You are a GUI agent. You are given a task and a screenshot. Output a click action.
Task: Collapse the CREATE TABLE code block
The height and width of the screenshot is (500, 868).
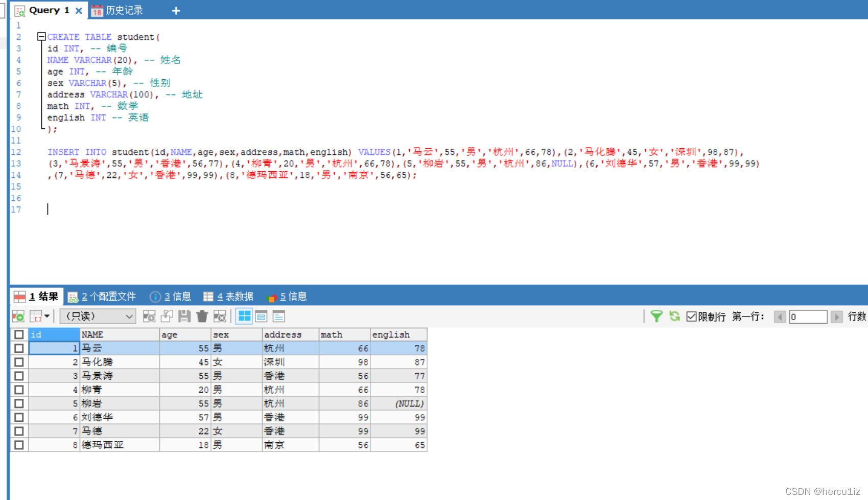pos(41,37)
